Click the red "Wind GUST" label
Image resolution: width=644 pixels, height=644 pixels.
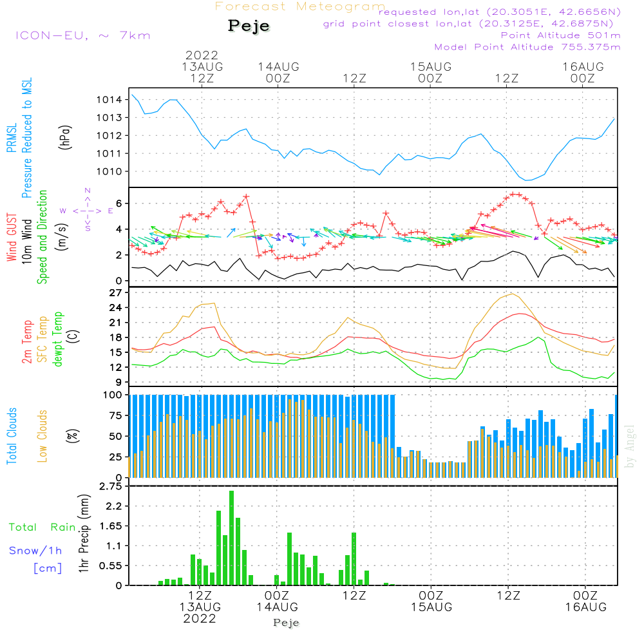click(12, 237)
